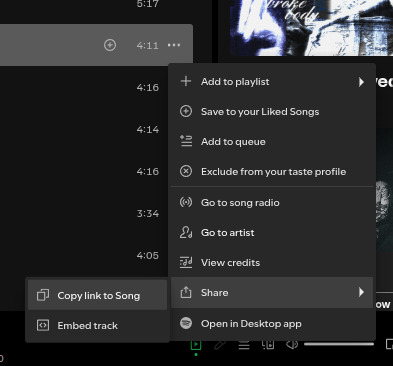Choose Embed track in Share submenu
The width and height of the screenshot is (393, 366).
click(97, 325)
